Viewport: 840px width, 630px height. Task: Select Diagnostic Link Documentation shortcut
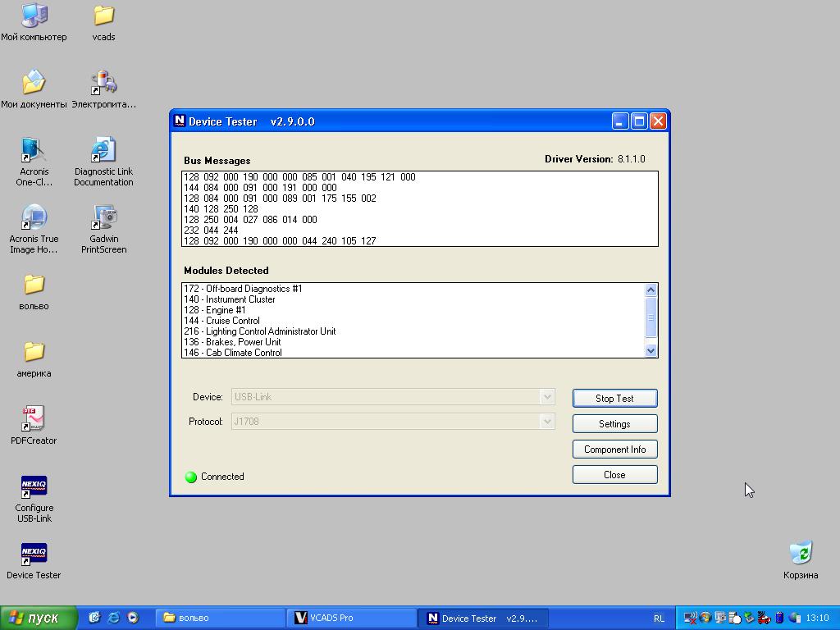click(x=103, y=162)
